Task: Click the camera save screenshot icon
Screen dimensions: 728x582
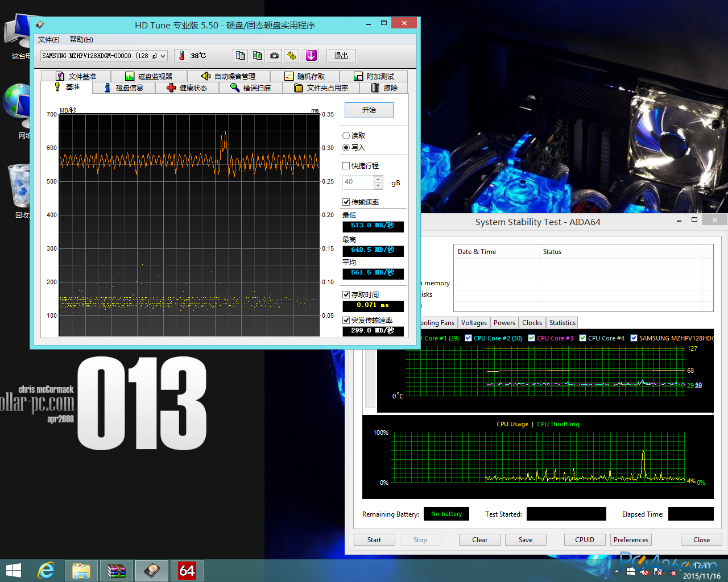Action: click(275, 56)
